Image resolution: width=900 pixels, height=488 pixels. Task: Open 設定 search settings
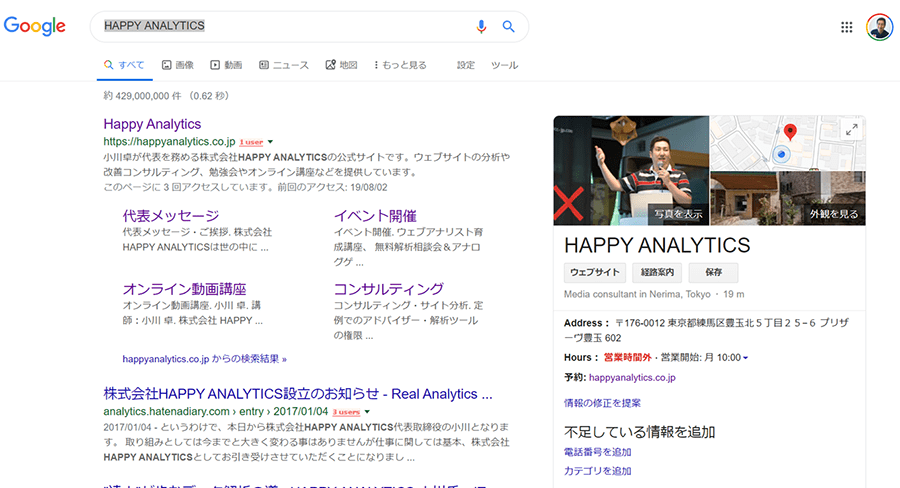(x=465, y=65)
